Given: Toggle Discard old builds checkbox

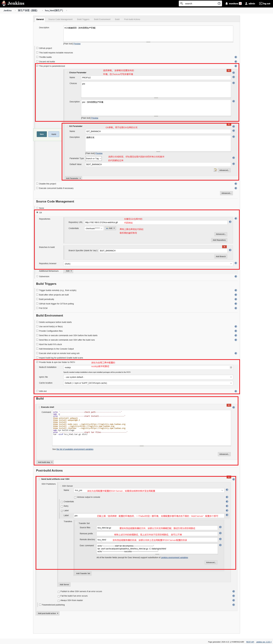Looking at the screenshot, I should (37, 61).
